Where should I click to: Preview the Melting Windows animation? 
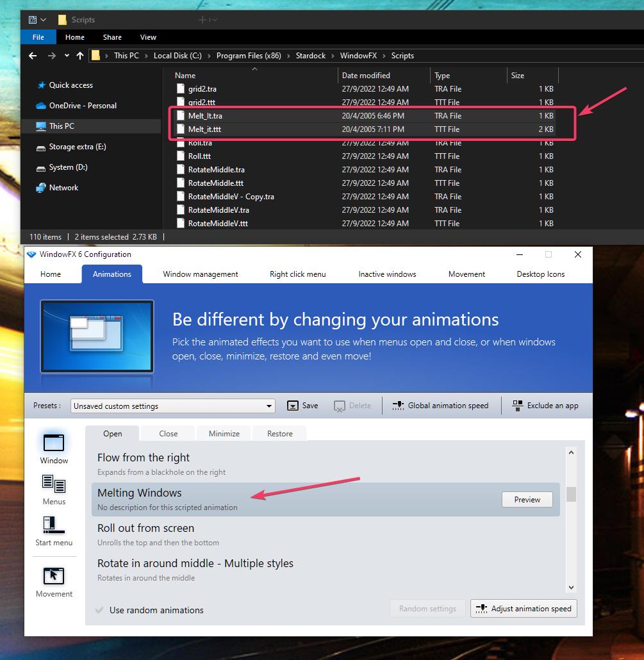click(x=527, y=499)
